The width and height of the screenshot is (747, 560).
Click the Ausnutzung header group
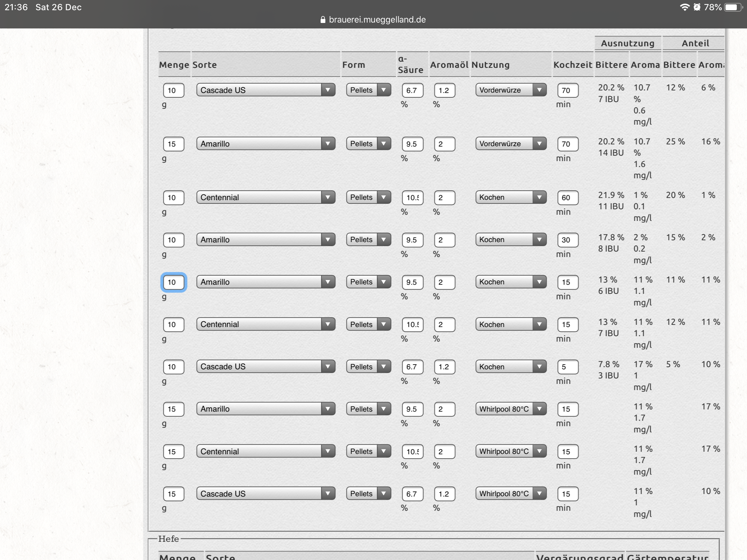[627, 43]
